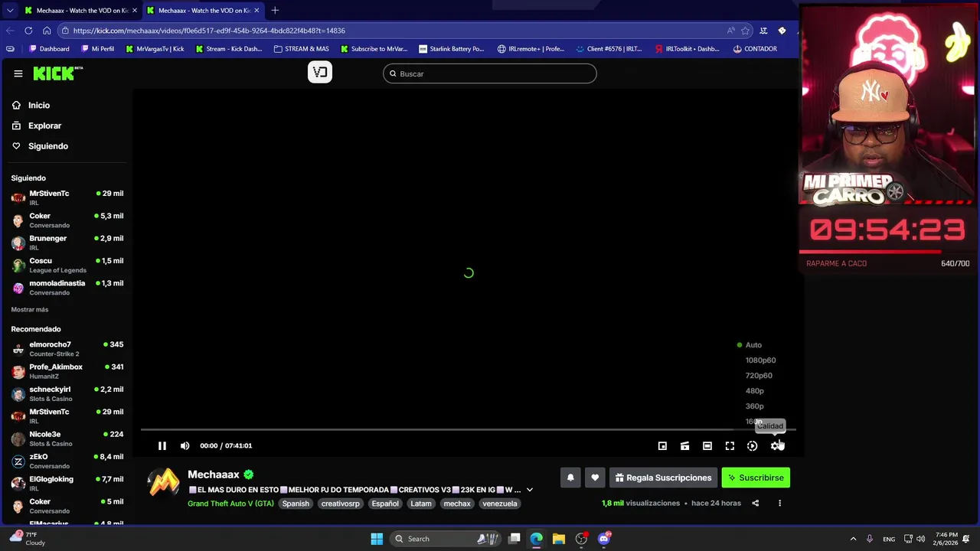Expand the stream title chevron
Image resolution: width=980 pixels, height=551 pixels.
coord(529,490)
